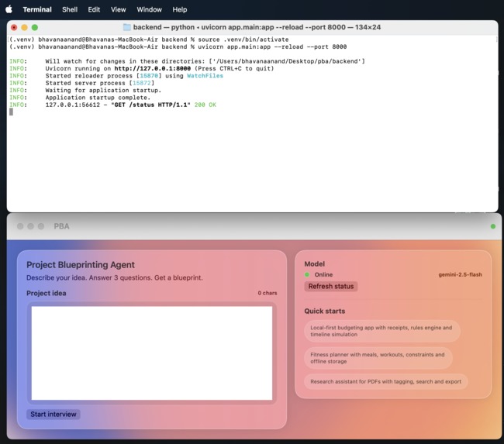Image resolution: width=504 pixels, height=444 pixels.
Task: Click the green status dot in PBA title bar
Action: coord(492,226)
